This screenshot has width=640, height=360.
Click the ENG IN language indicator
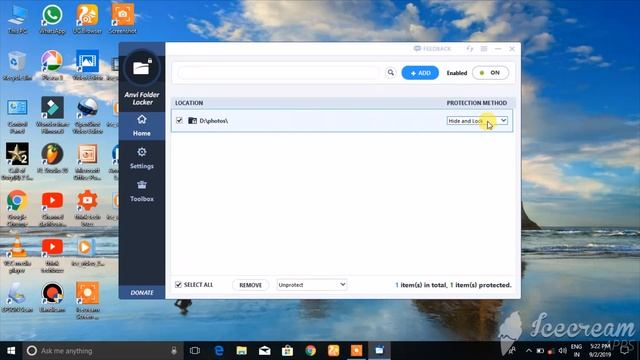pyautogui.click(x=576, y=351)
